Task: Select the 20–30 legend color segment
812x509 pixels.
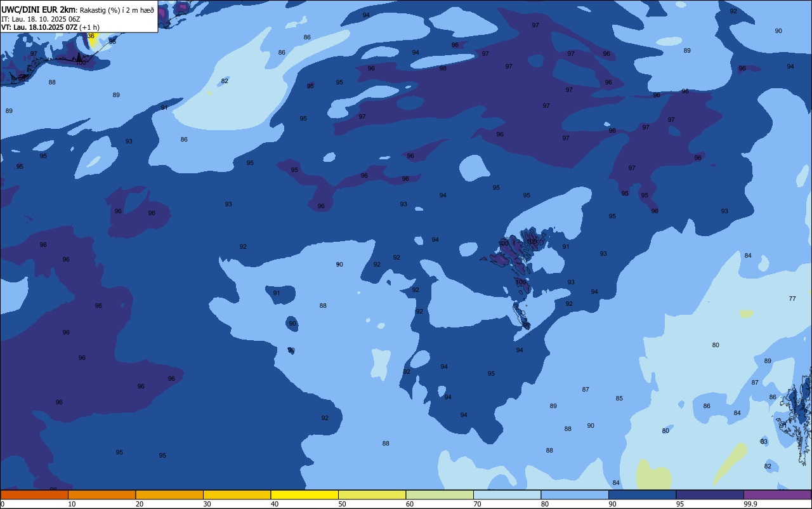Action: [x=169, y=494]
